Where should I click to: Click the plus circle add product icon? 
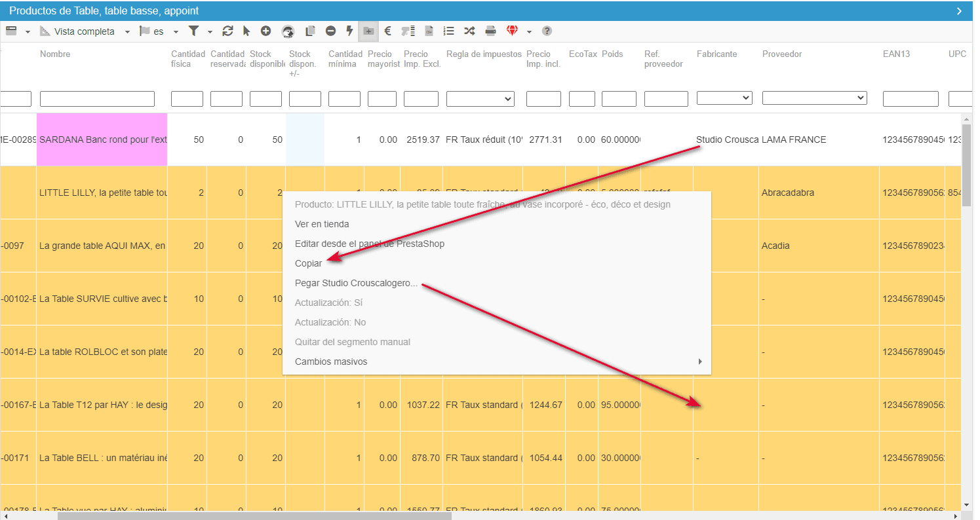(x=265, y=31)
